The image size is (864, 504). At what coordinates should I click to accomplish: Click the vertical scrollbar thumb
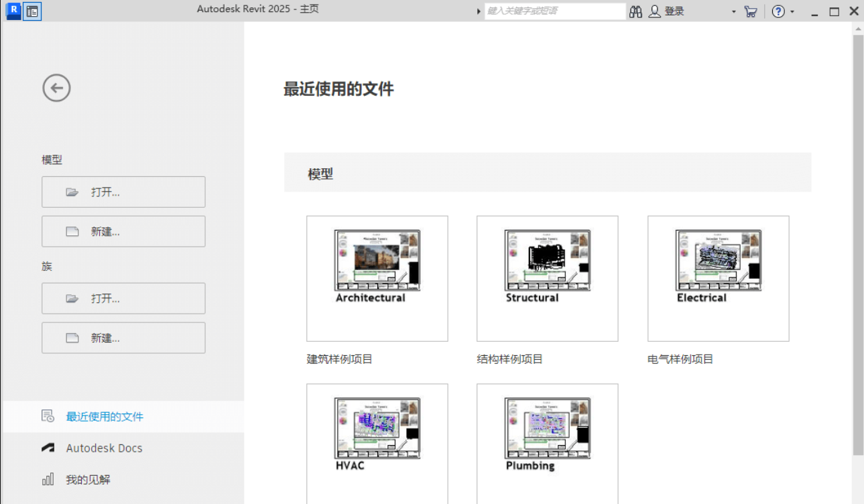(858, 245)
